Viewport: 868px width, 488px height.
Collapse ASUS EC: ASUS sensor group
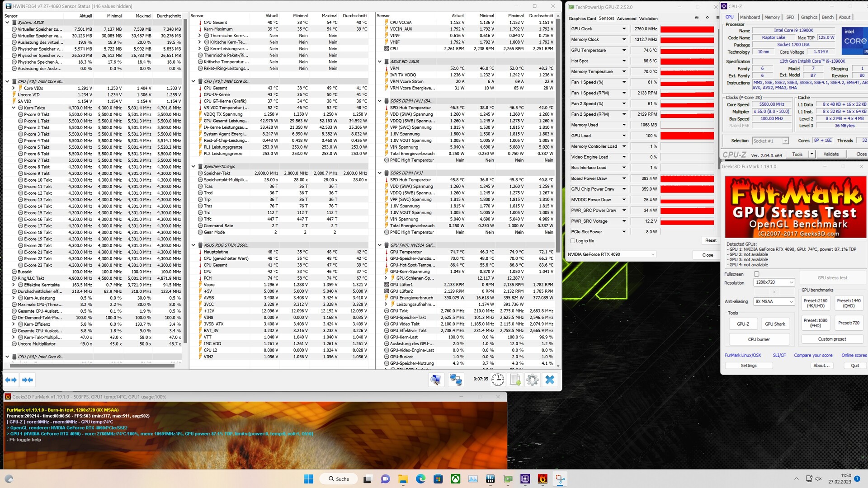coord(380,62)
